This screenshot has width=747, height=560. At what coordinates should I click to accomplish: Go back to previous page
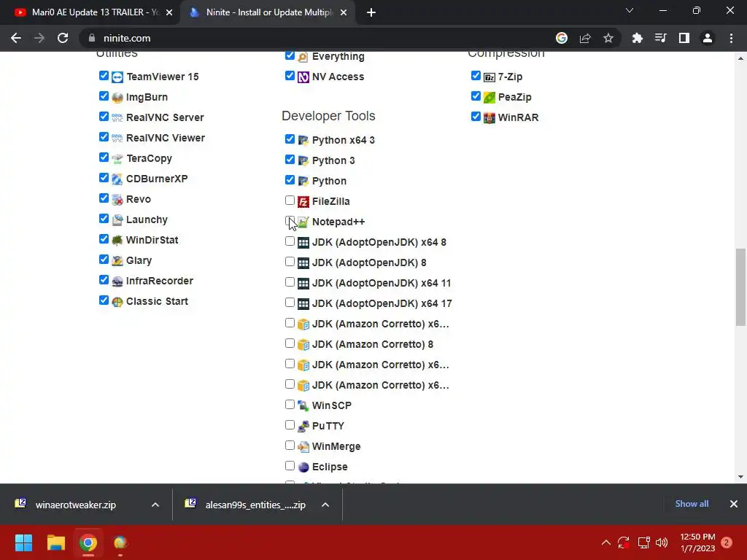16,38
